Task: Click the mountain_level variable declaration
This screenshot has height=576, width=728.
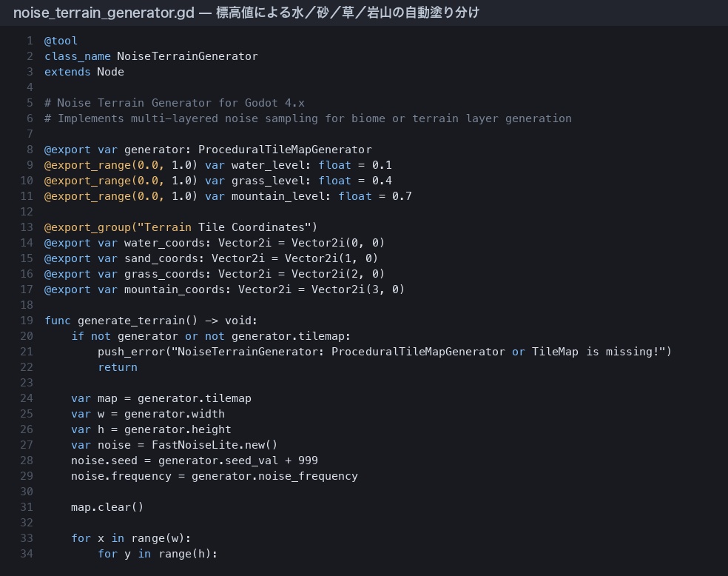Action: click(x=228, y=196)
